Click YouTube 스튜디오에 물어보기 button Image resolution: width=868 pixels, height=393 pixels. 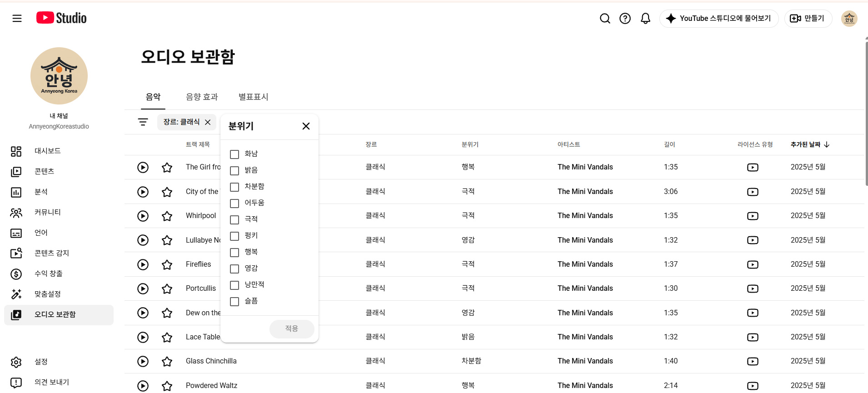tap(719, 19)
